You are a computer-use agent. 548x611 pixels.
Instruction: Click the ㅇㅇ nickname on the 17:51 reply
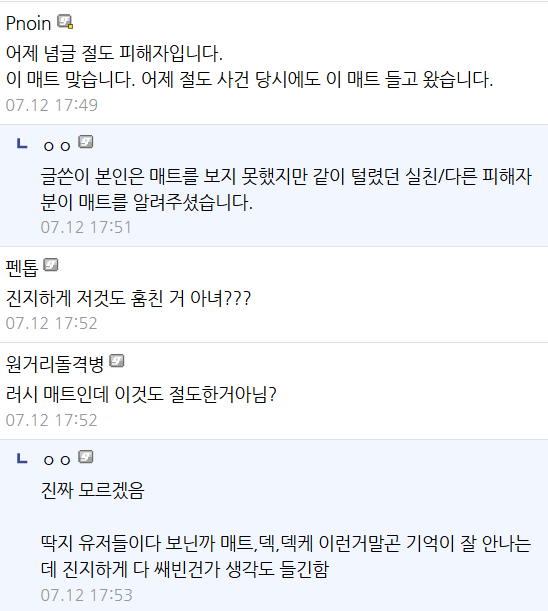57,146
